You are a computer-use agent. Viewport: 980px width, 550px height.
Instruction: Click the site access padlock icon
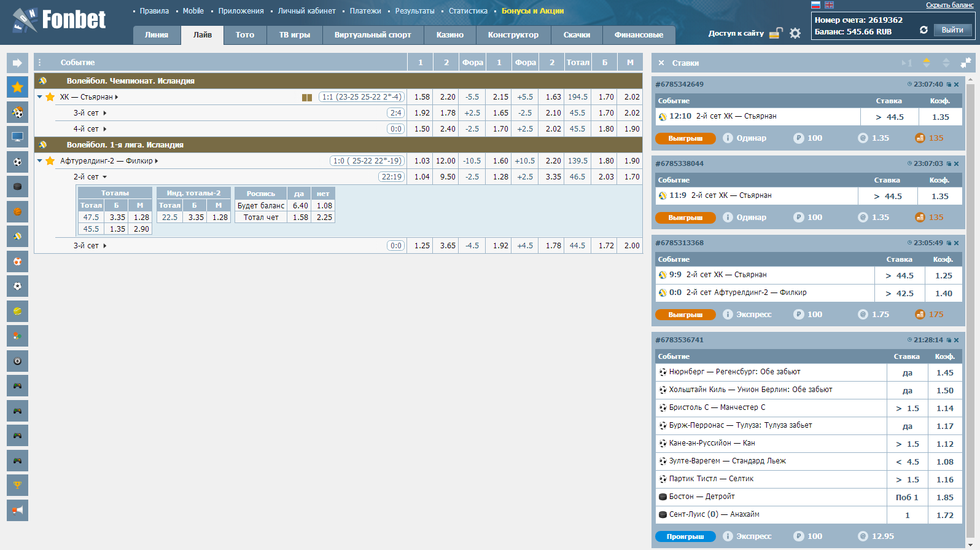point(776,33)
